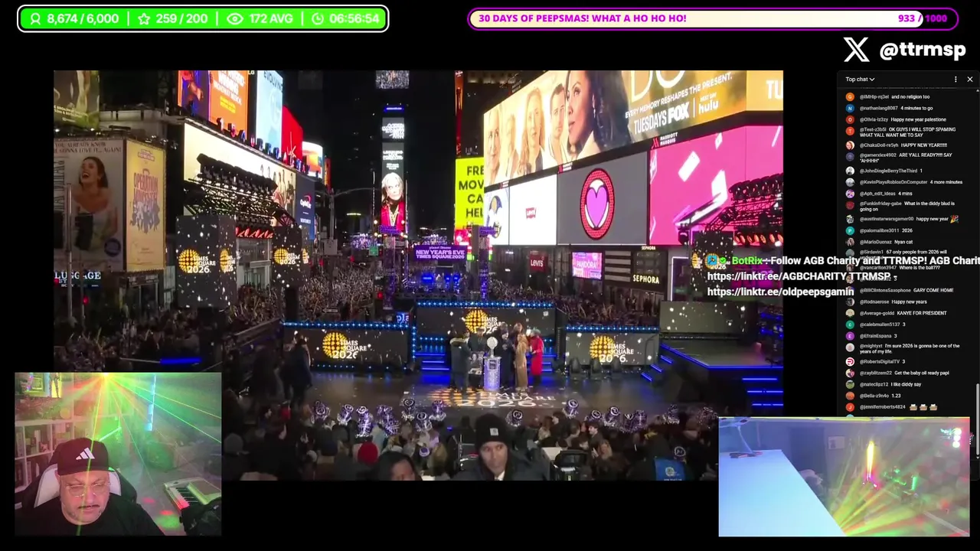Viewport: 980px width, 551px height.
Task: Click the 06:56:54 stream timer
Action: point(354,18)
